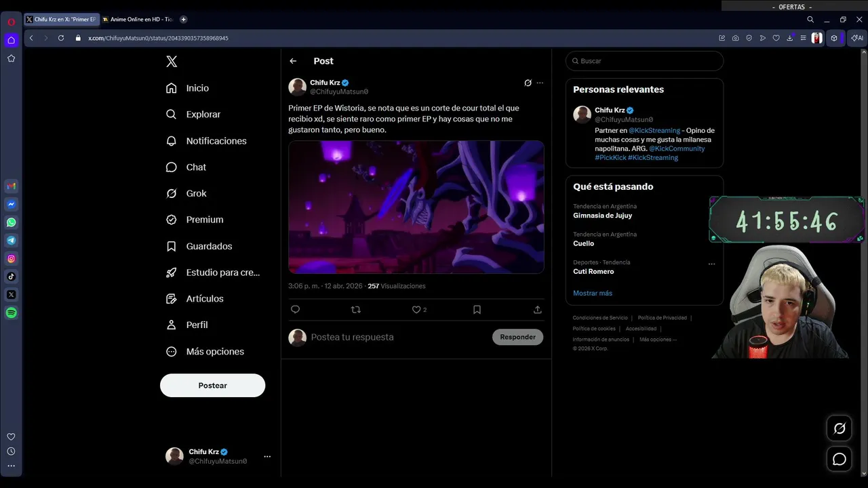
Task: Bookmark the post
Action: coord(477,309)
